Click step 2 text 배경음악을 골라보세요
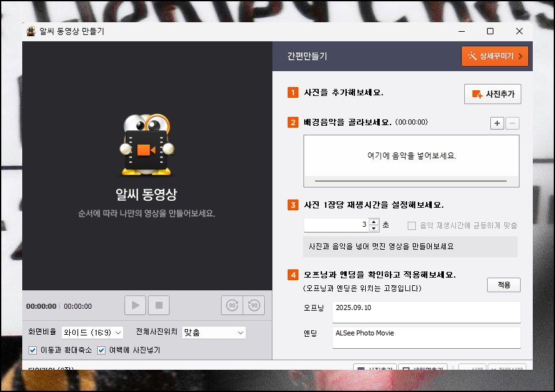555x392 pixels. click(347, 123)
